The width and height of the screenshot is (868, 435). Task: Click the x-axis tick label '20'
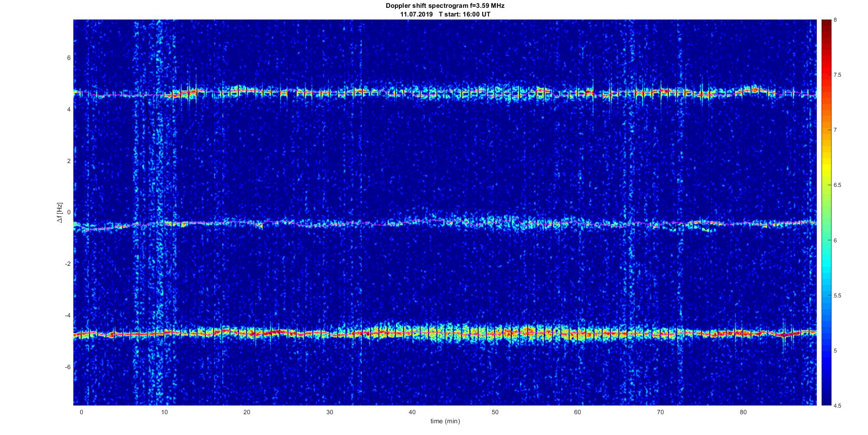247,412
